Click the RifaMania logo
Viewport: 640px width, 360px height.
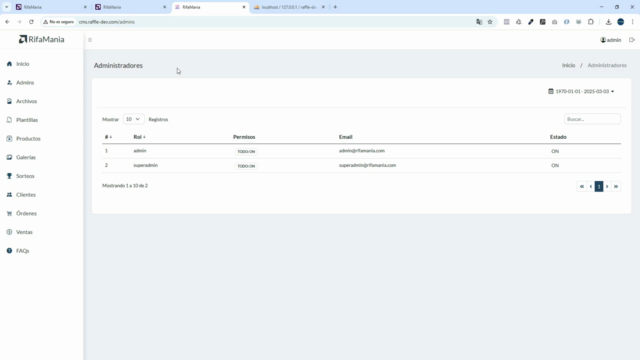point(42,39)
